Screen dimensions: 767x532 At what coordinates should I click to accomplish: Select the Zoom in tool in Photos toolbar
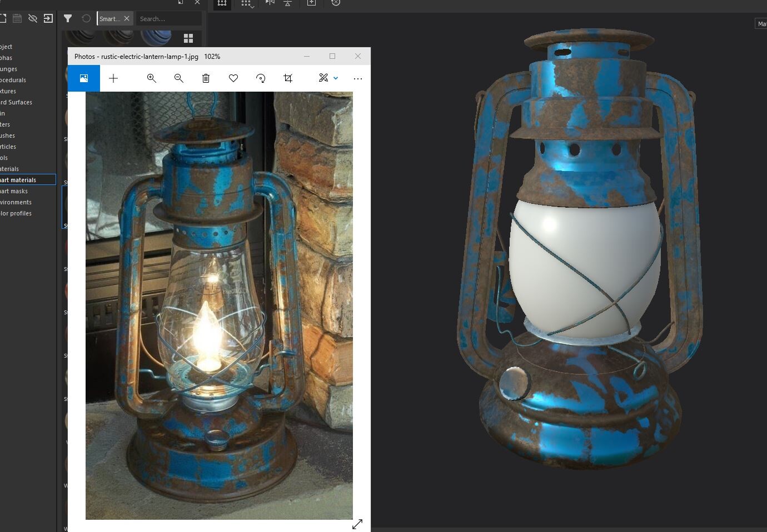tap(151, 78)
